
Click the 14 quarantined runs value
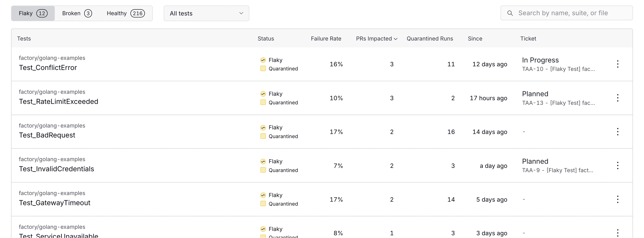point(451,199)
